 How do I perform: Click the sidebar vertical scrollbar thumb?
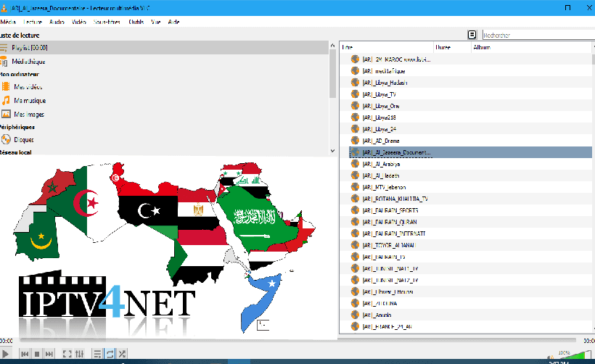click(x=333, y=74)
